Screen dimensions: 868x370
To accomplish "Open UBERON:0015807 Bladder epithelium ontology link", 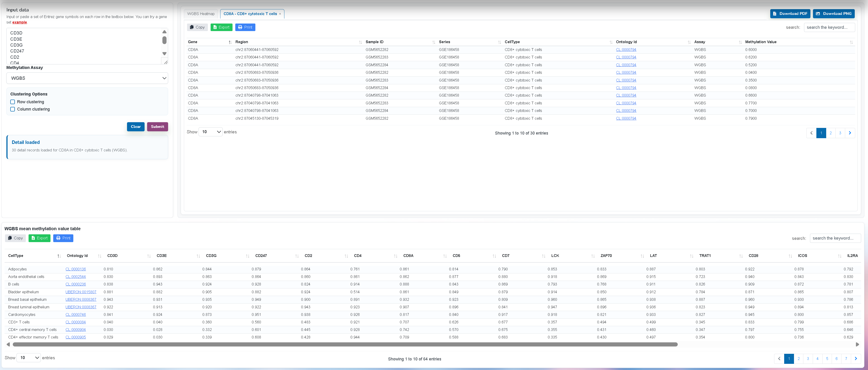I will 81,292.
